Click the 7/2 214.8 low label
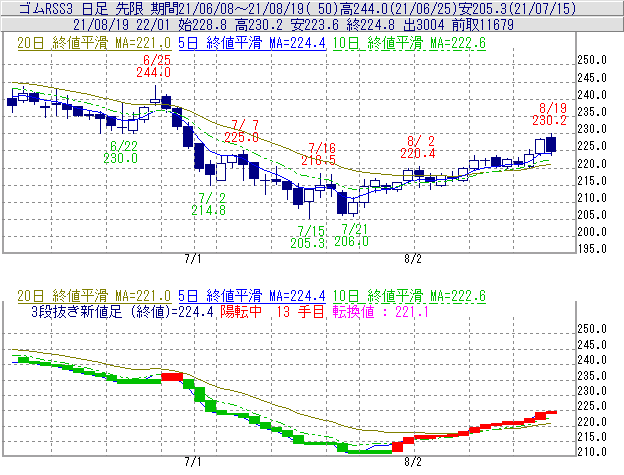This screenshot has height=475, width=624. point(209,204)
